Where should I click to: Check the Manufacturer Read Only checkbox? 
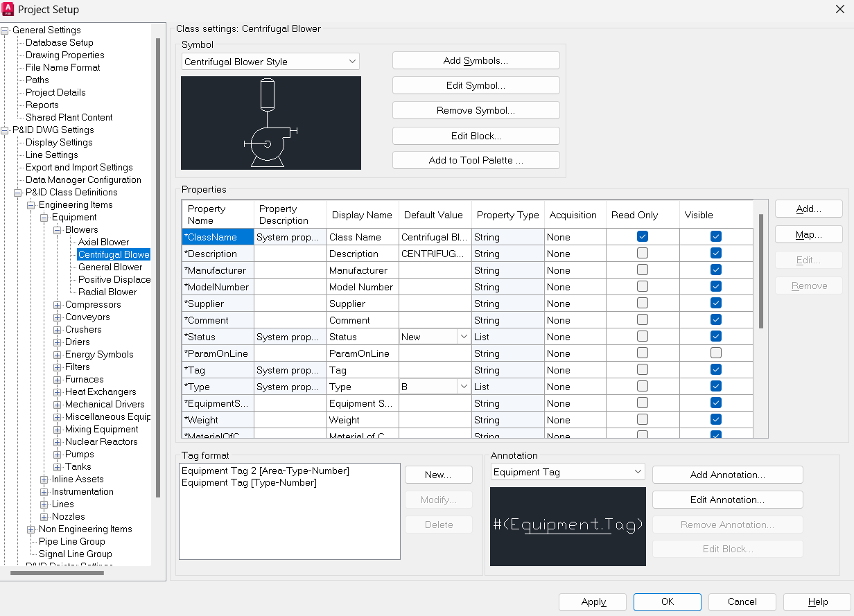pos(643,270)
